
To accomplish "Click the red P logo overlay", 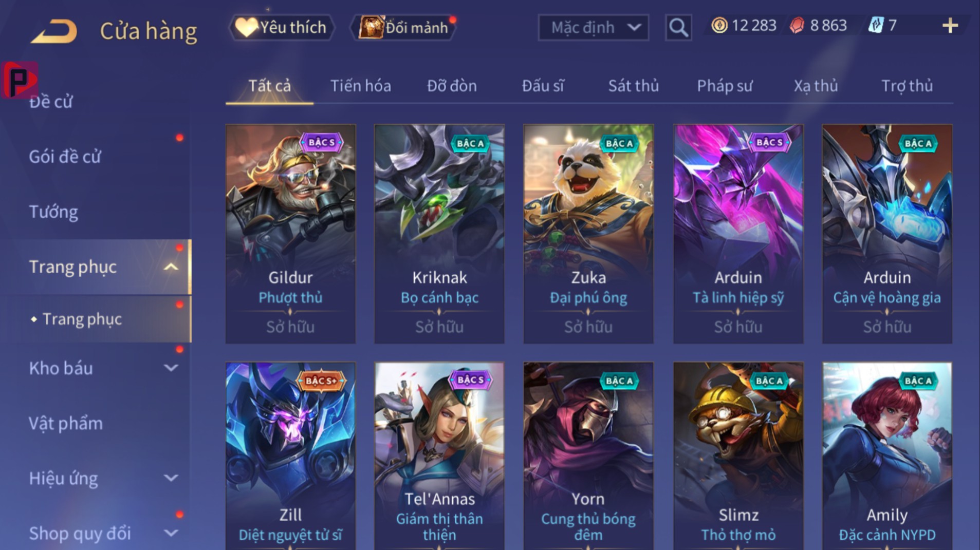I will click(x=20, y=80).
